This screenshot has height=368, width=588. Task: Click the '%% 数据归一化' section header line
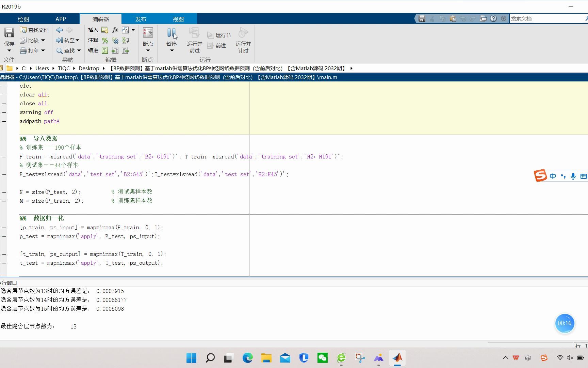pyautogui.click(x=42, y=218)
